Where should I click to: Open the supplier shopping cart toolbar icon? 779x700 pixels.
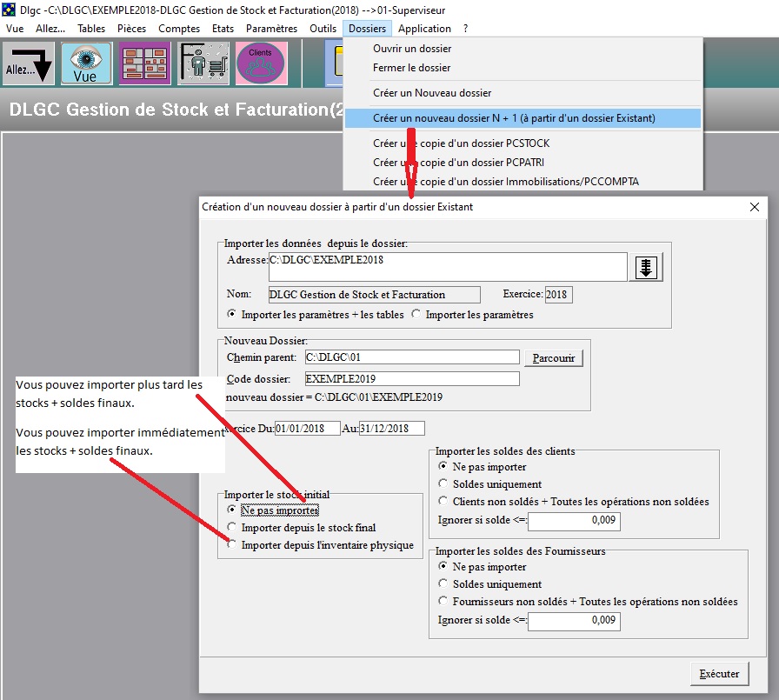pos(203,63)
